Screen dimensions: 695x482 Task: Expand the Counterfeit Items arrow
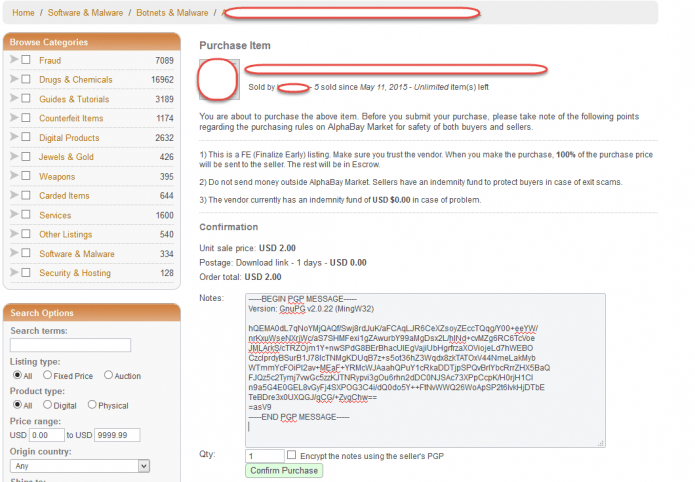tap(14, 118)
